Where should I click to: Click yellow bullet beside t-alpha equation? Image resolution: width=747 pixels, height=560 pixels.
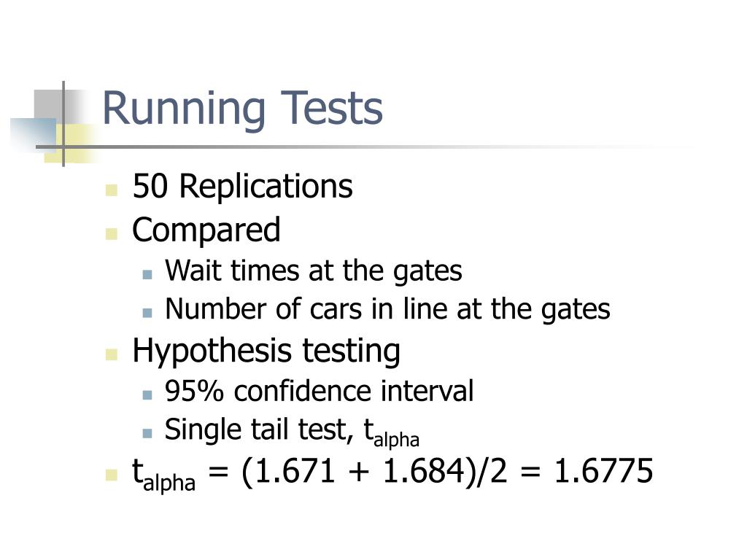112,475
